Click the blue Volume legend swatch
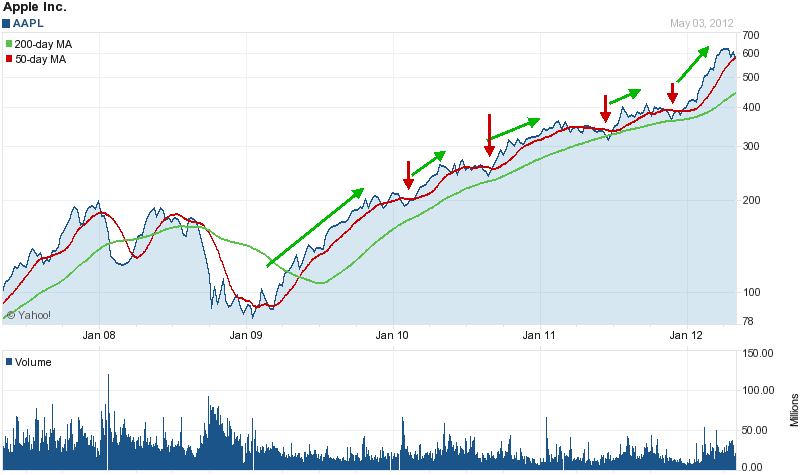Screen dimensions: 800x475 point(9,362)
